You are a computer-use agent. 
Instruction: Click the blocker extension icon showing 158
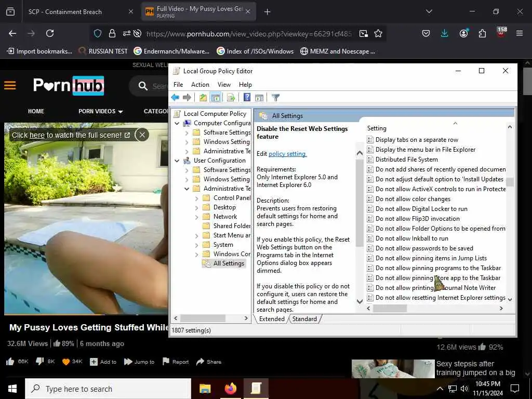(x=501, y=32)
